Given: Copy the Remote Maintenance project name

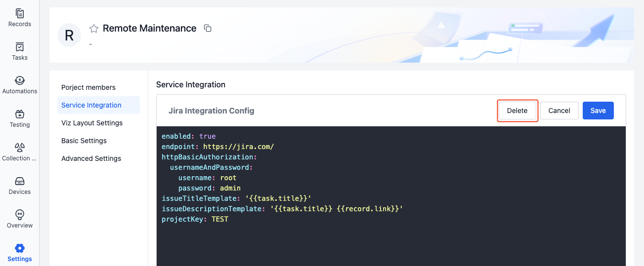Looking at the screenshot, I should (208, 29).
